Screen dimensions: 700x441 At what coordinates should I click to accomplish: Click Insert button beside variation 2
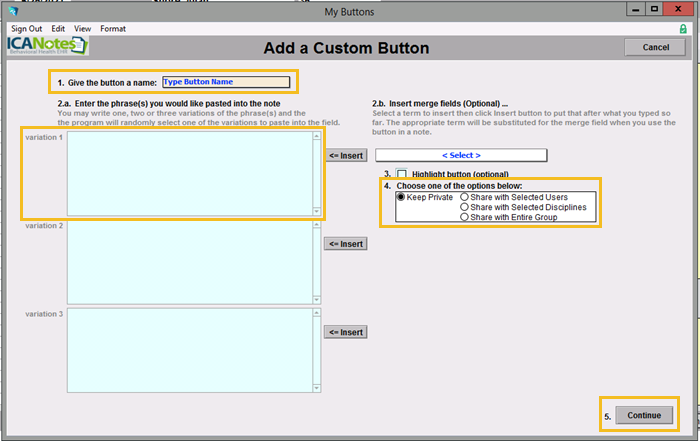346,244
